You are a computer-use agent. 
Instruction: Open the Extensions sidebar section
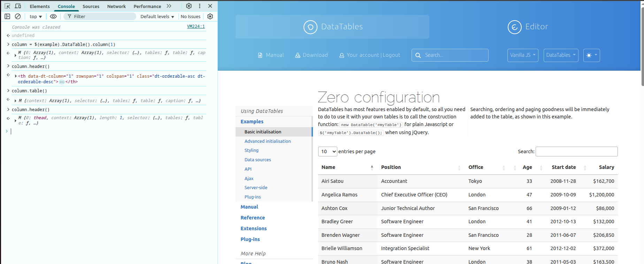coord(254,228)
